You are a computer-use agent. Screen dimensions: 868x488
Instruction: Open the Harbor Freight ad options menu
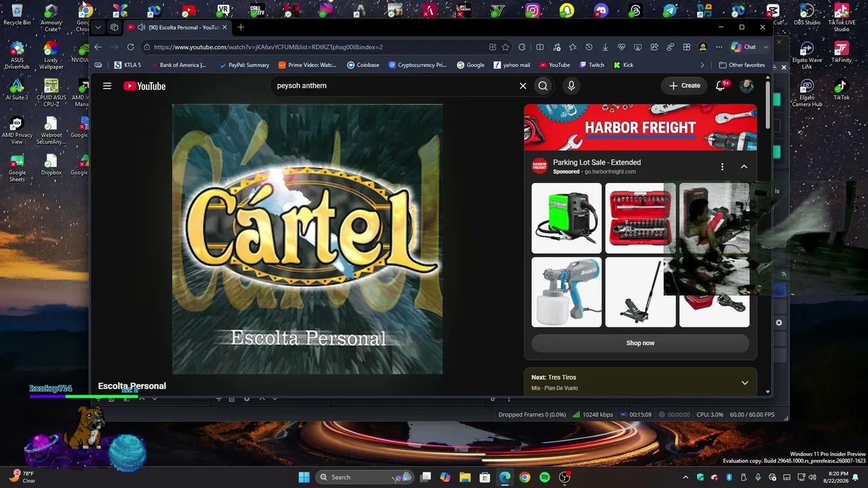click(722, 167)
